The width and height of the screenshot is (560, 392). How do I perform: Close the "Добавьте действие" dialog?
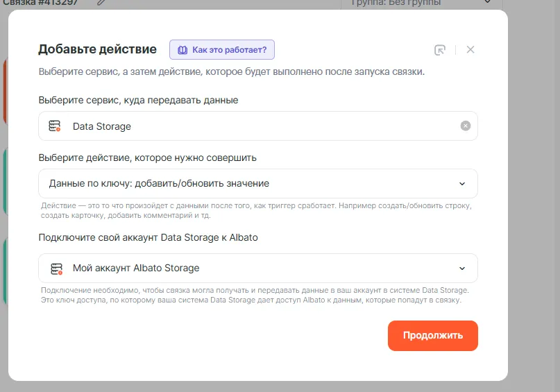(470, 49)
